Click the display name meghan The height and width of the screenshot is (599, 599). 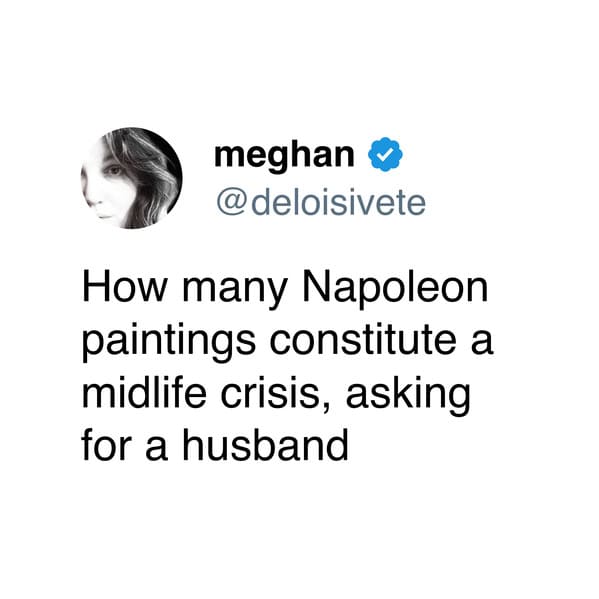coord(284,156)
